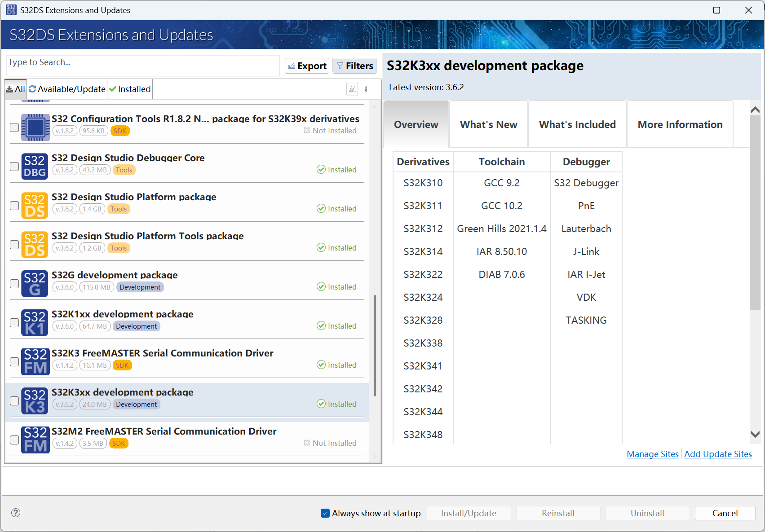Click the details panel scroll down arrow

point(755,434)
